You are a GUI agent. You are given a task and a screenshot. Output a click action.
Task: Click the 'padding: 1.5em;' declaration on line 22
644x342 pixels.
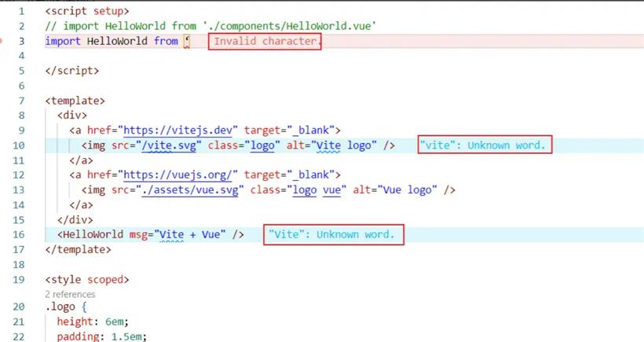click(x=102, y=336)
